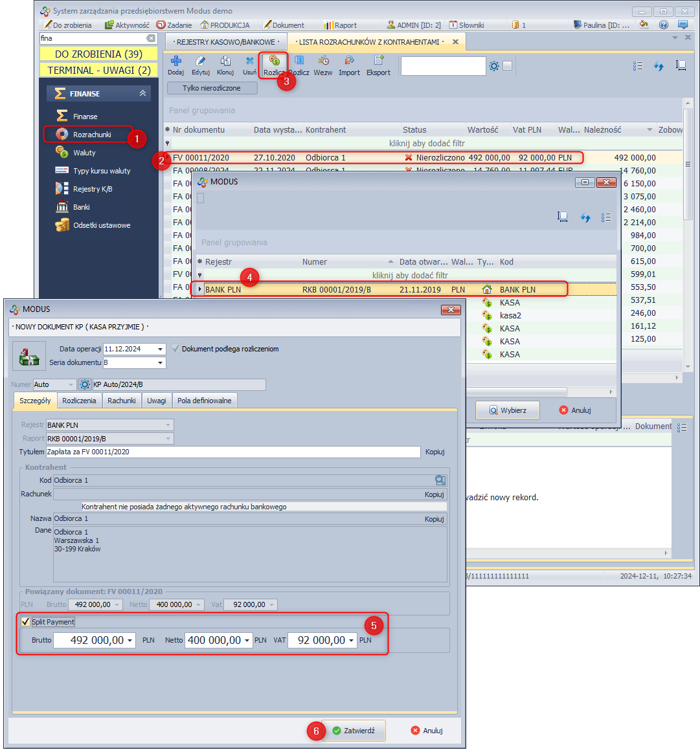The width and height of the screenshot is (700, 752).
Task: Click the Wybierz button
Action: tap(508, 410)
